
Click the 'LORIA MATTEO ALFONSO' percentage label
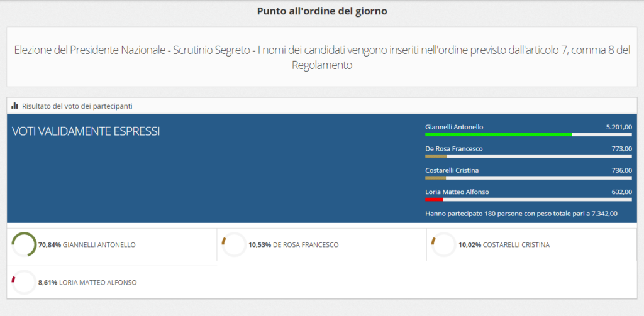(87, 283)
